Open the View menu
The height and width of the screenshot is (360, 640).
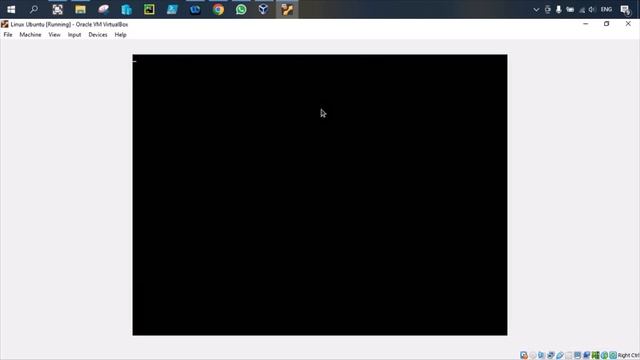(54, 35)
